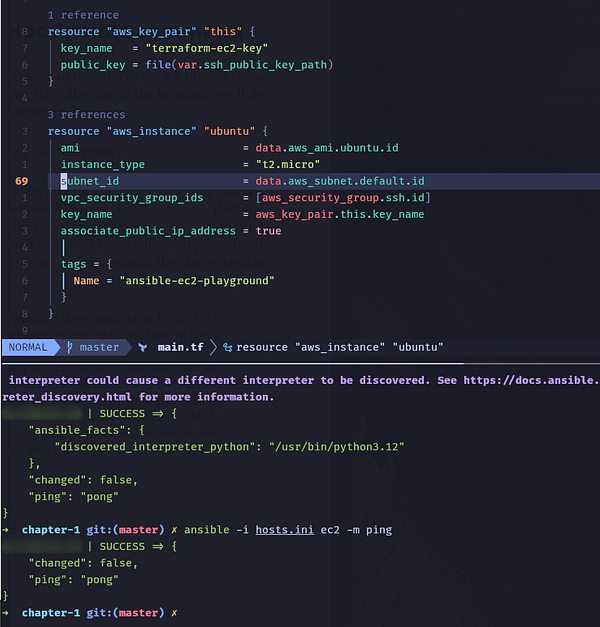The height and width of the screenshot is (627, 600).
Task: Click the tags block opener
Action: click(x=86, y=264)
